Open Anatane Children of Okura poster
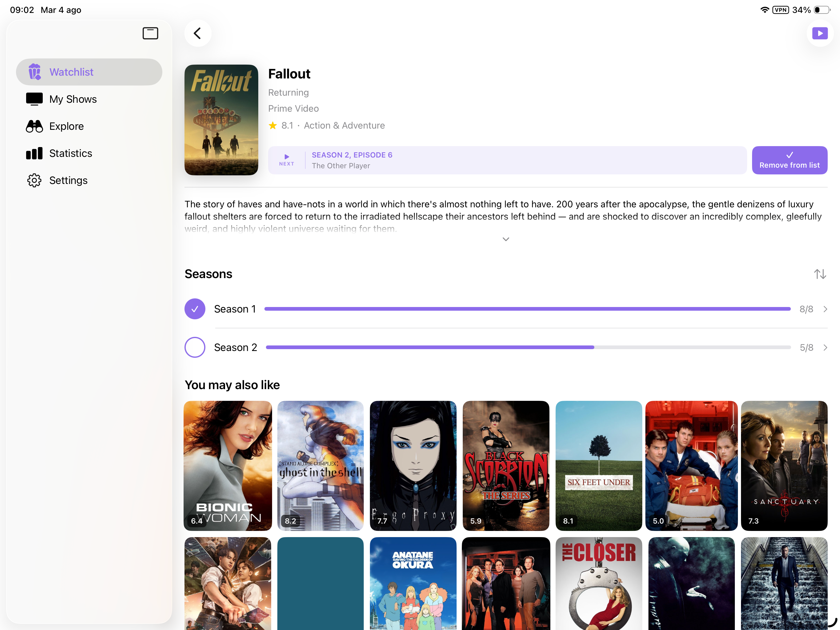Viewport: 840px width, 630px height. coord(413,583)
